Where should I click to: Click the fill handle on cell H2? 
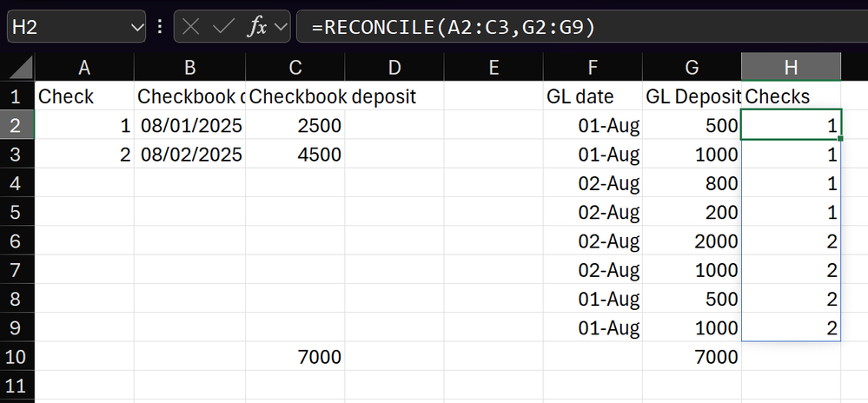pyautogui.click(x=840, y=138)
